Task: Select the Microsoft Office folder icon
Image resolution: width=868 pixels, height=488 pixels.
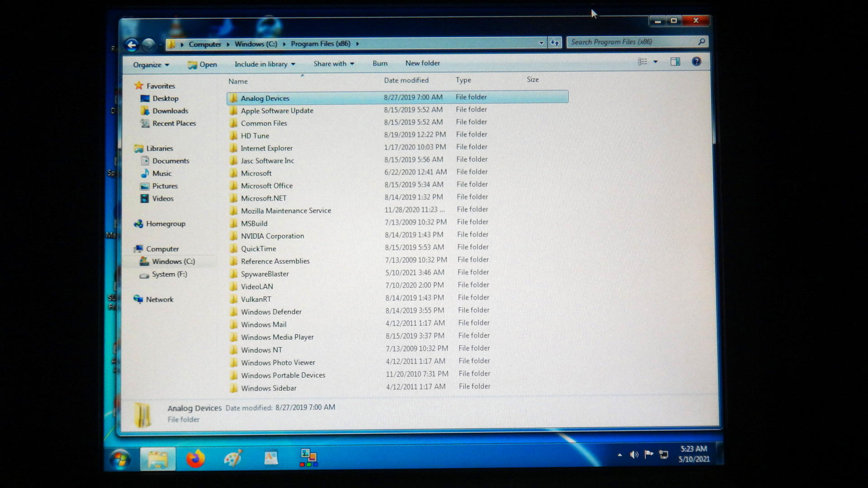Action: [x=234, y=186]
